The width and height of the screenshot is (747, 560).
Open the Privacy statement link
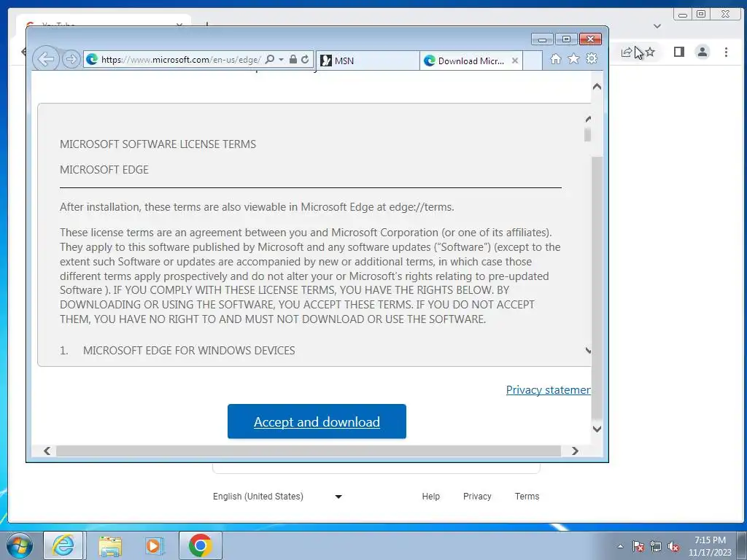[x=549, y=390]
